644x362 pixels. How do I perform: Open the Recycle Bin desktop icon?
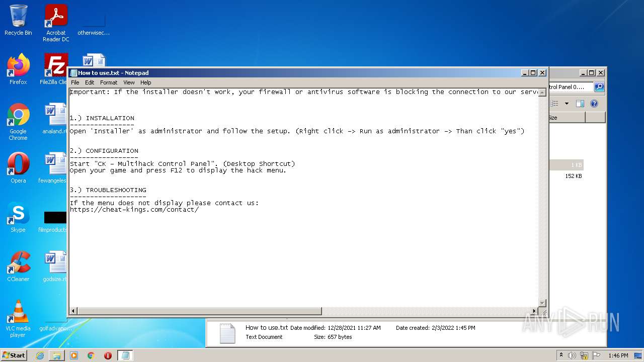point(18,20)
